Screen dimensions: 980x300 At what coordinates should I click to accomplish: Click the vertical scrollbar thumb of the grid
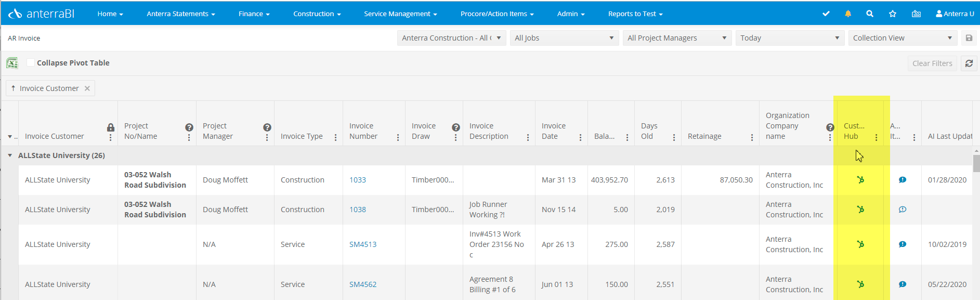coord(976,163)
